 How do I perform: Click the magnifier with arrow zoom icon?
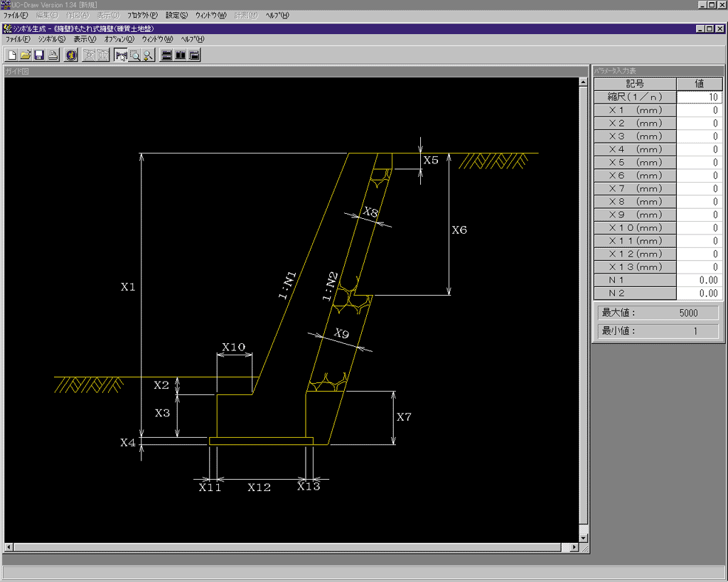(148, 55)
